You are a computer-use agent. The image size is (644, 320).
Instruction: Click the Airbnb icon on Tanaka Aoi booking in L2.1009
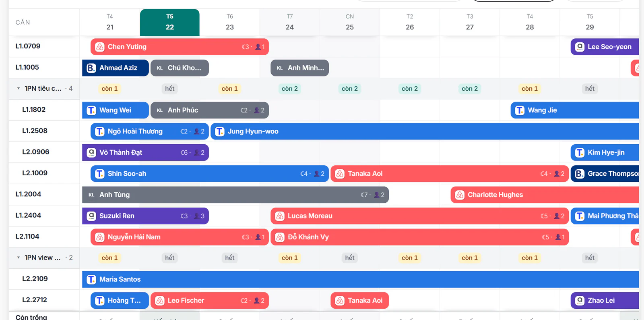tap(340, 174)
